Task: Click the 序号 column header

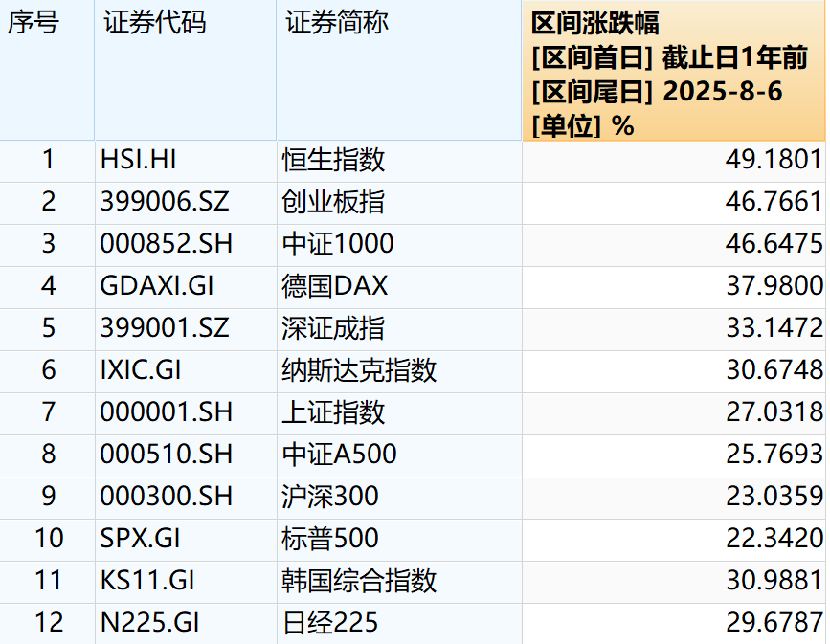Action: tap(47, 71)
